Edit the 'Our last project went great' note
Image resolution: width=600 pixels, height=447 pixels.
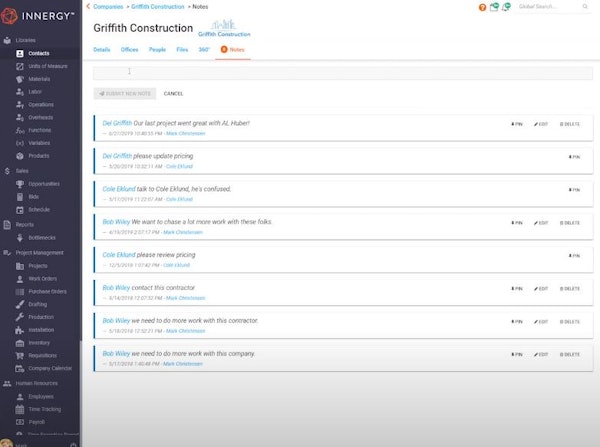tap(541, 124)
